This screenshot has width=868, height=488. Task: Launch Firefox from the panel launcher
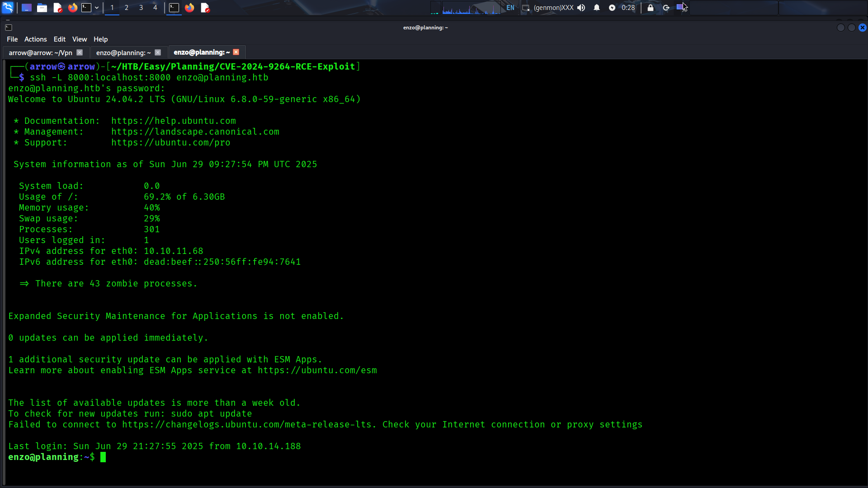tap(72, 8)
